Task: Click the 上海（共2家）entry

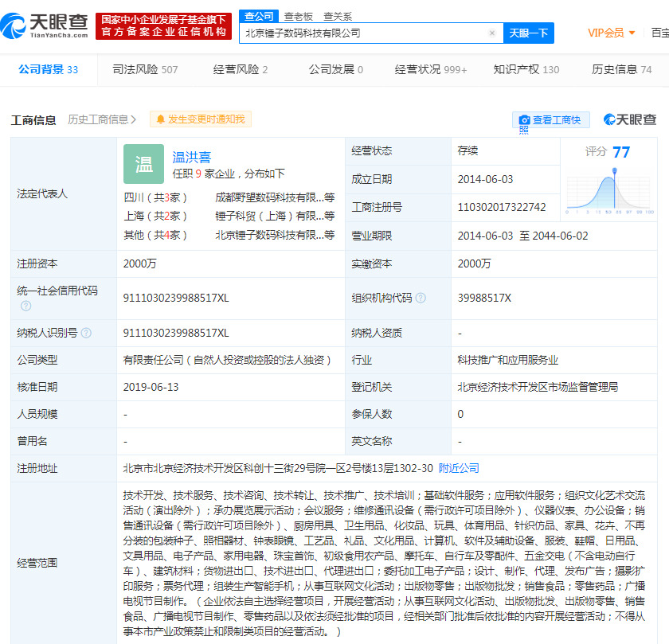Action: (x=155, y=217)
